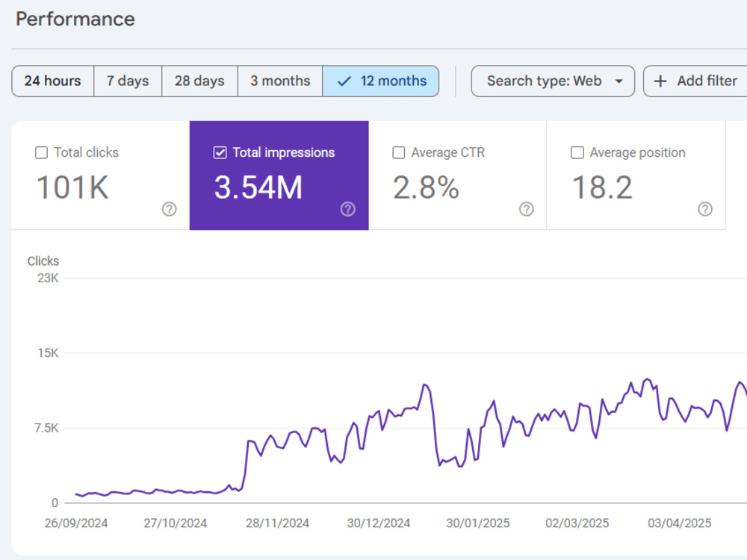Enable the Average CTR checkbox
The height and width of the screenshot is (560, 747).
(399, 152)
